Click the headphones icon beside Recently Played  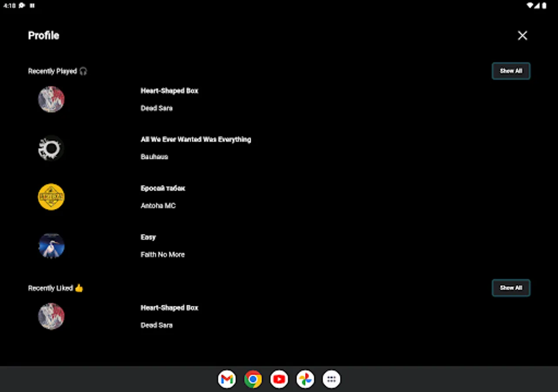[x=83, y=71]
